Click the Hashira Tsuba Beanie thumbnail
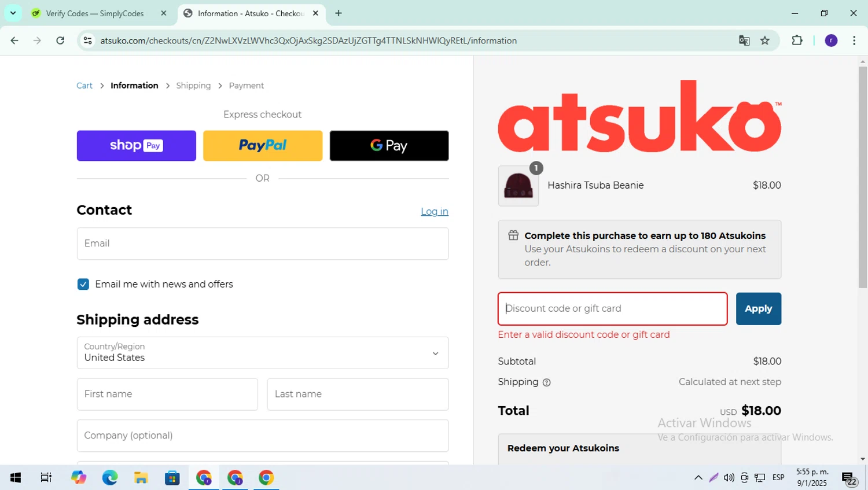 click(x=518, y=186)
